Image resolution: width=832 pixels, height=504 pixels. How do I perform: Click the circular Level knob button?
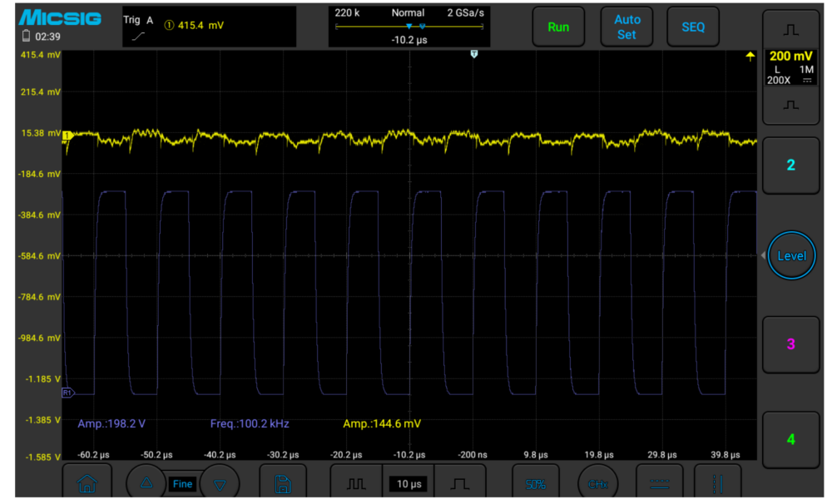[790, 255]
